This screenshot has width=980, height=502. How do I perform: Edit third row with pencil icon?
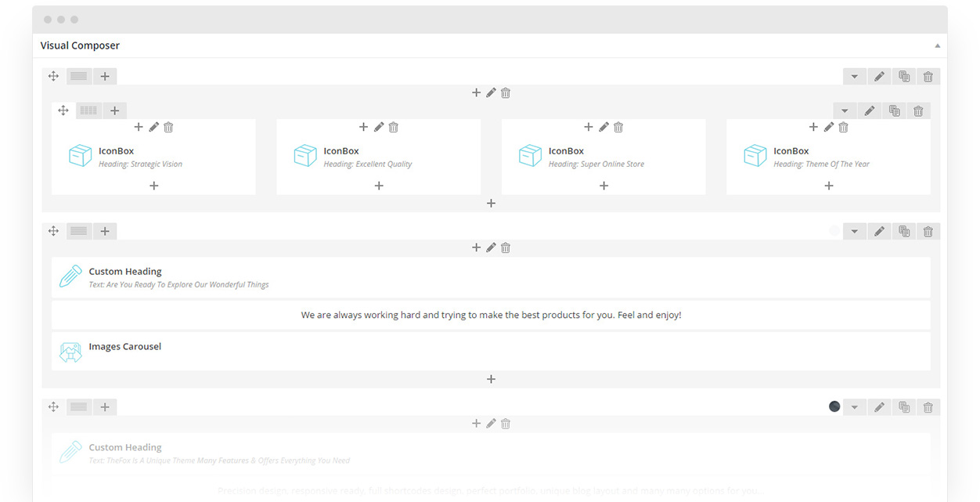point(879,407)
